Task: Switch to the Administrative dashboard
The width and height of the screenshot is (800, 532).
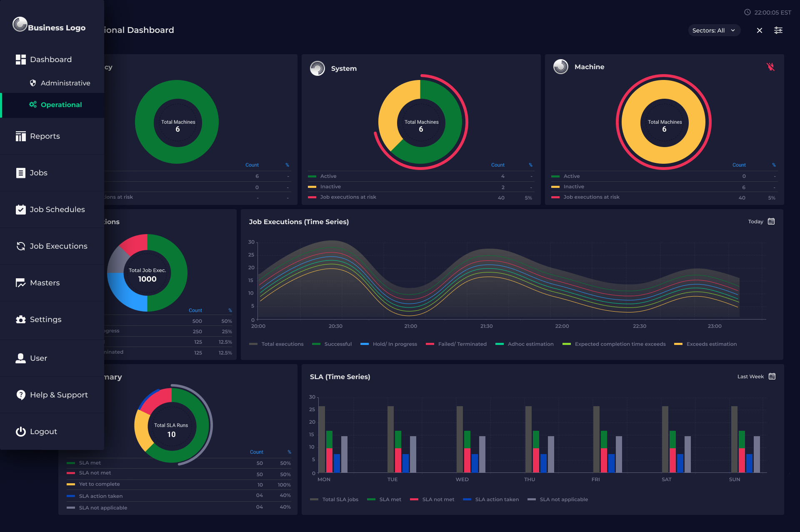Action: tap(65, 83)
